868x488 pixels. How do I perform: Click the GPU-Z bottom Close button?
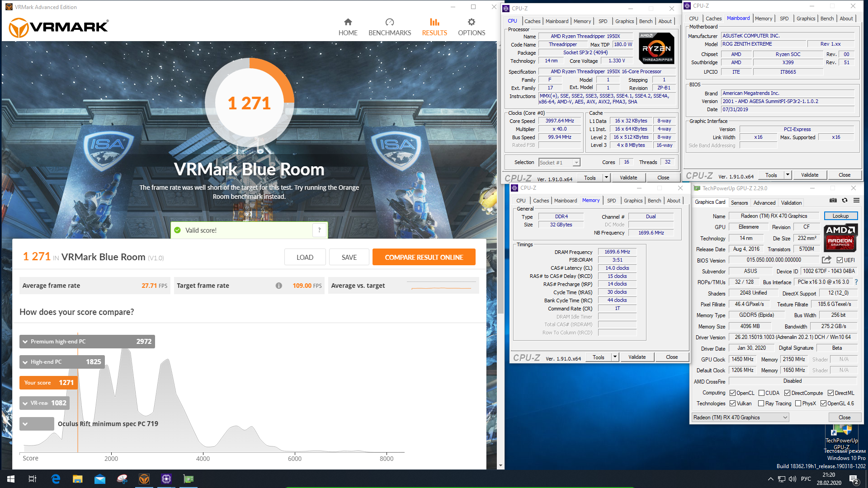tap(844, 418)
